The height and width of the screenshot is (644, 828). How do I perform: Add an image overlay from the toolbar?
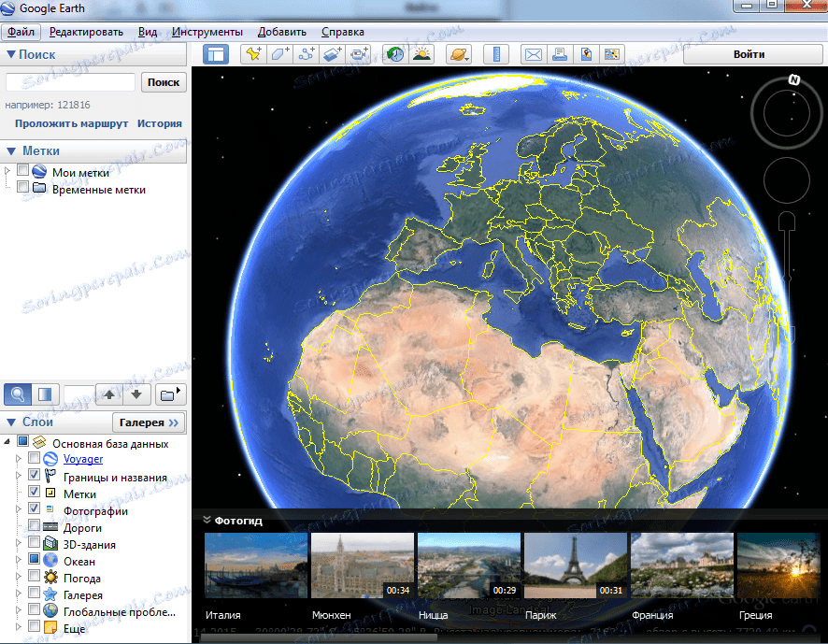pyautogui.click(x=333, y=54)
